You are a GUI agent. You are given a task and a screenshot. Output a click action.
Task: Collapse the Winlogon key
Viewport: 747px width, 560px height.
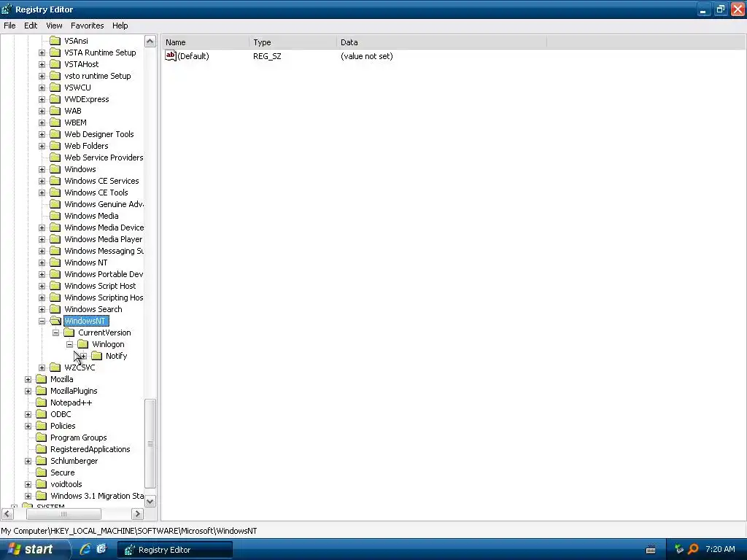(69, 344)
